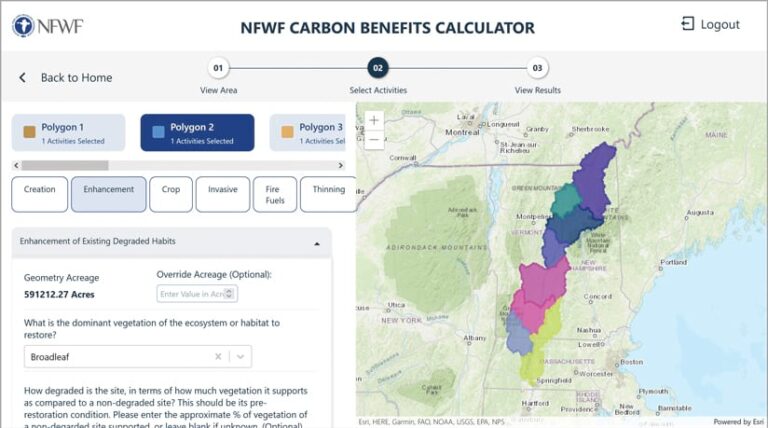The image size is (768, 428).
Task: Go back using the left arrow icon
Action: pyautogui.click(x=22, y=78)
